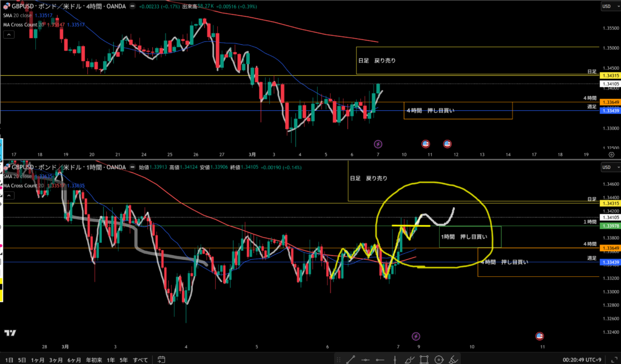The height and width of the screenshot is (364, 621).
Task: Select the rectangle shape tool
Action: pos(425,359)
